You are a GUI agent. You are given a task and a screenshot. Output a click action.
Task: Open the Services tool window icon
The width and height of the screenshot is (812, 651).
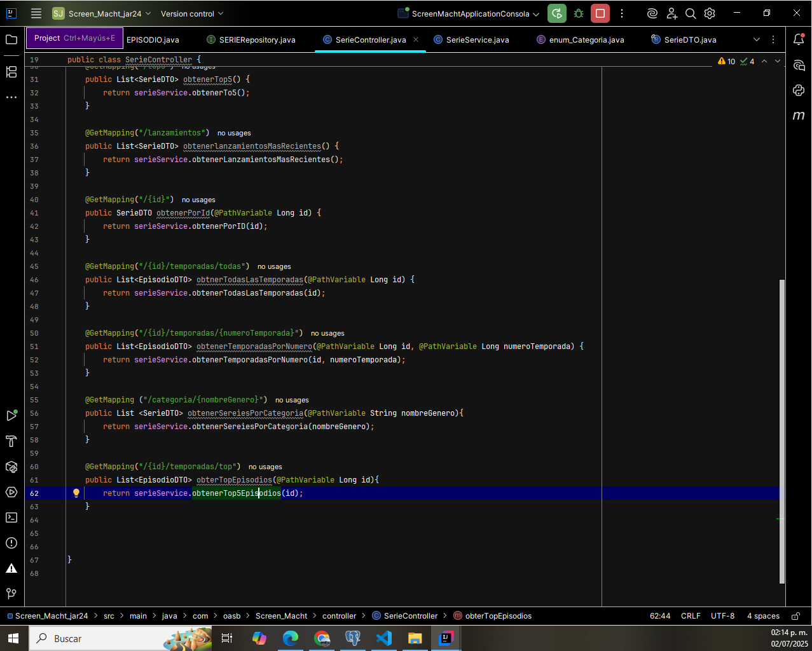[11, 492]
